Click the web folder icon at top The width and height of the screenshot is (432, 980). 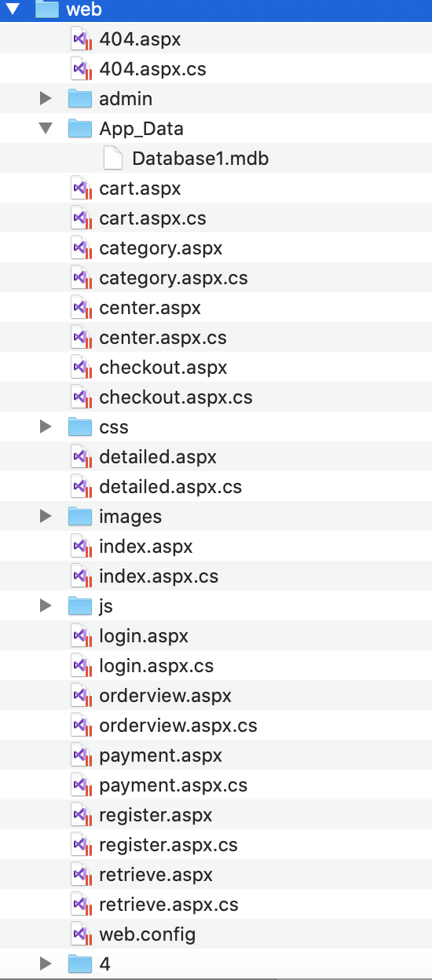(47, 9)
